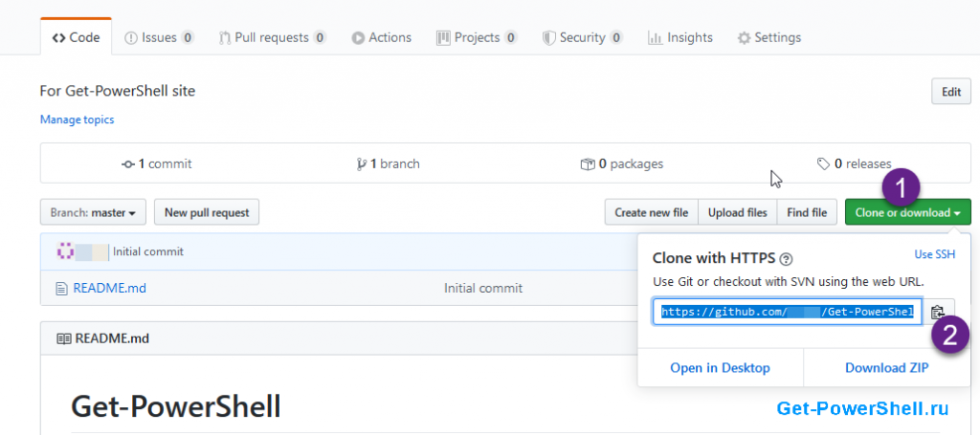Copy clone URL with clipboard icon
Image resolution: width=980 pixels, height=435 pixels.
click(x=938, y=312)
